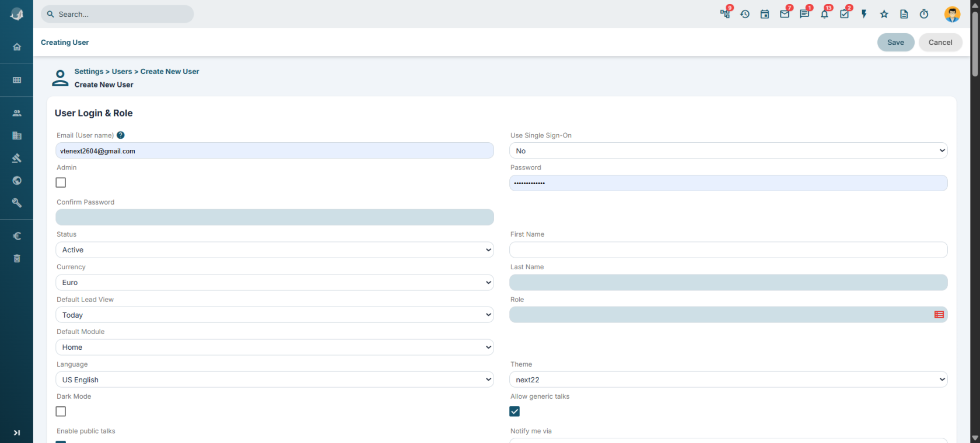
Task: Open the Currency dropdown showing Euro
Action: point(275,282)
